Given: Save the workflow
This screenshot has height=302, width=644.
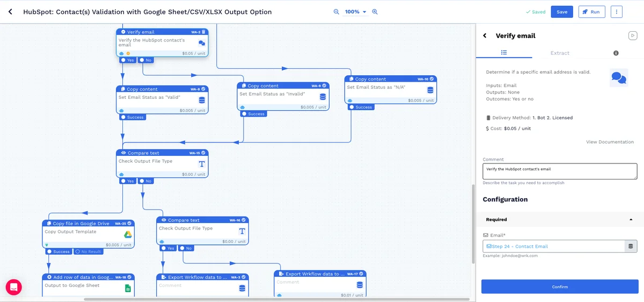Looking at the screenshot, I should coord(562,12).
